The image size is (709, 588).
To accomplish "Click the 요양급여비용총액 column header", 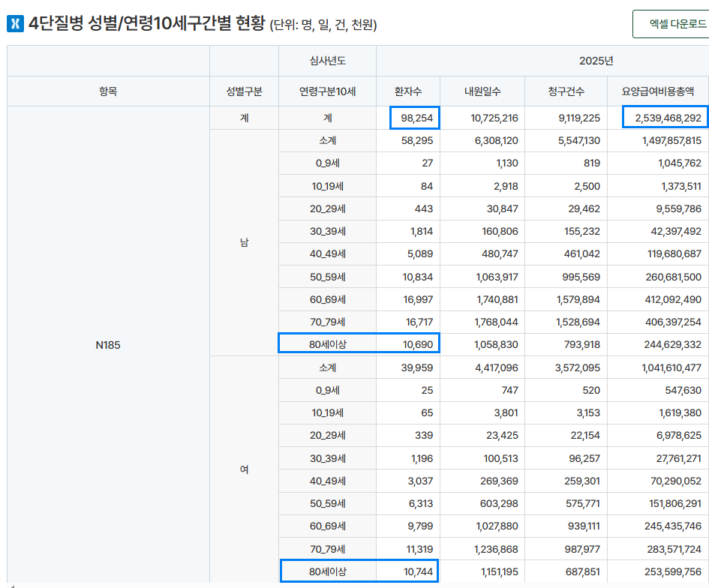I will click(x=658, y=91).
